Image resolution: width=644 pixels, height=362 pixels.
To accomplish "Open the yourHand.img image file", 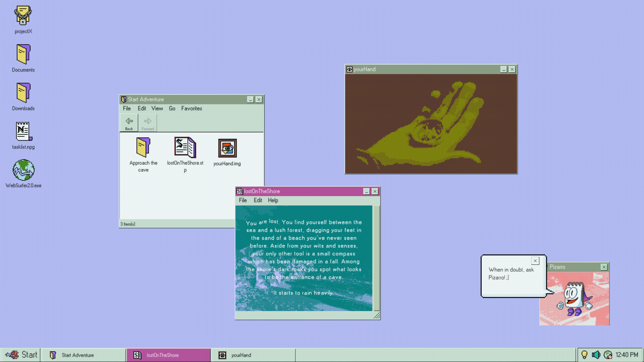I will point(227,148).
